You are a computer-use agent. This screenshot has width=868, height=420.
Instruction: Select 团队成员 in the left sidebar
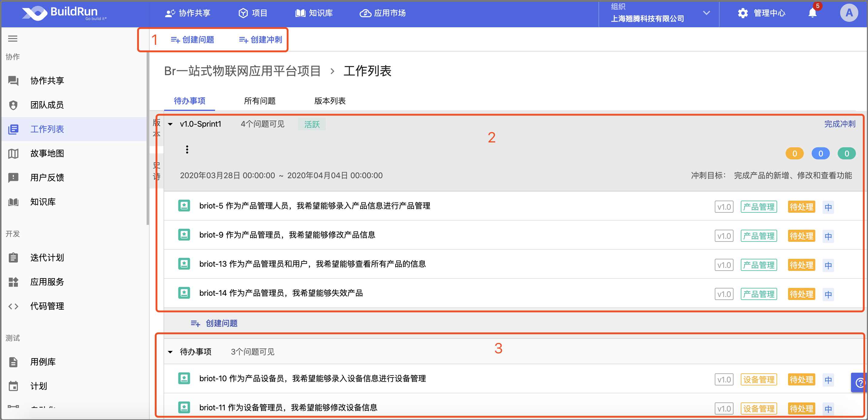47,105
